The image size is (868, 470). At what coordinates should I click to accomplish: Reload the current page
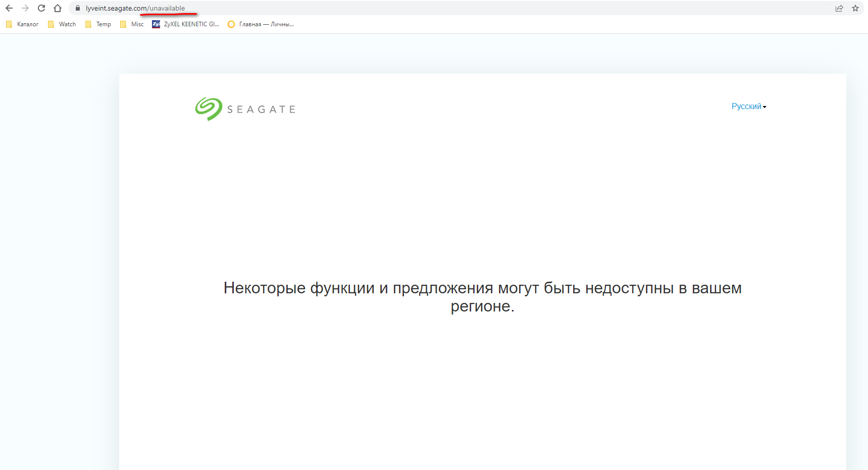41,8
